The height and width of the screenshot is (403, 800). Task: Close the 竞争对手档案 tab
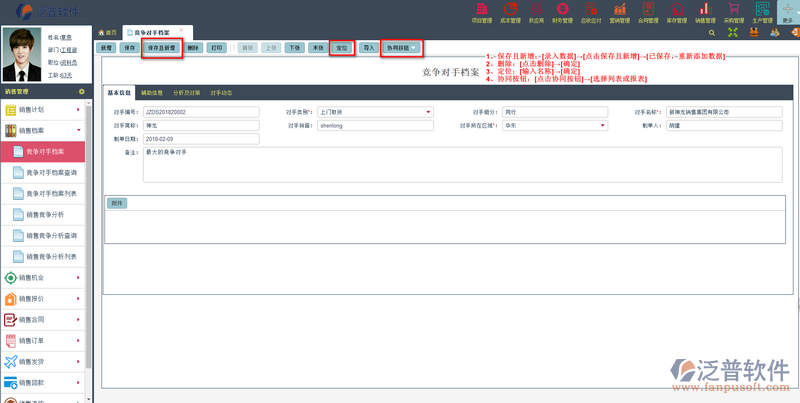click(182, 31)
